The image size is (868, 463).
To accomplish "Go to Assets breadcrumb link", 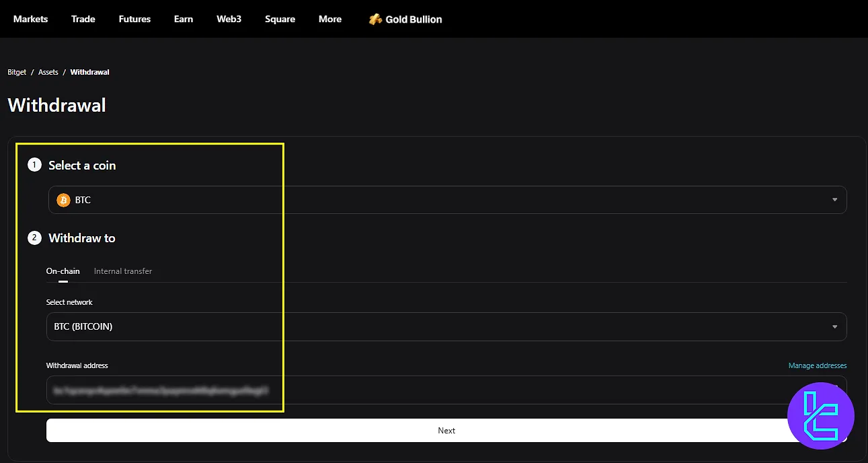I will click(48, 72).
